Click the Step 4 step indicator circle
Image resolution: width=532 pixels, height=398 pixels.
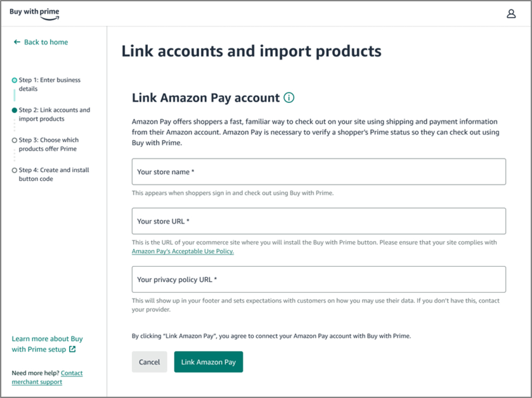click(14, 170)
